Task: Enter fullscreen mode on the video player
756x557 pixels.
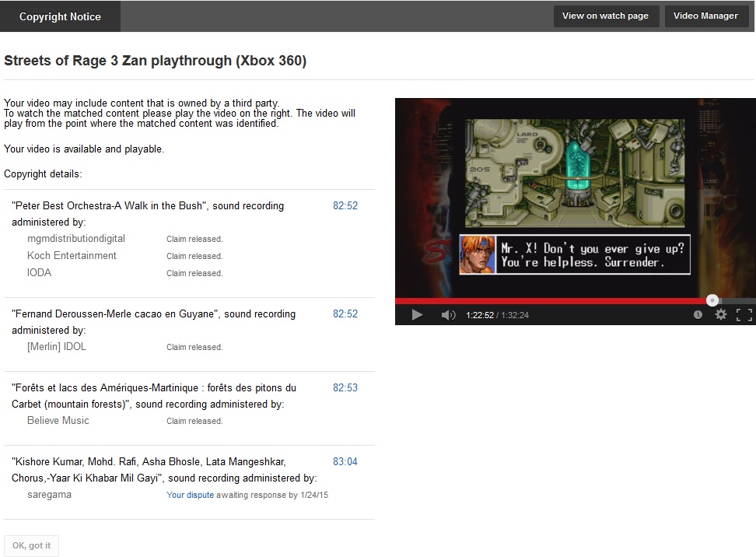Action: click(744, 315)
